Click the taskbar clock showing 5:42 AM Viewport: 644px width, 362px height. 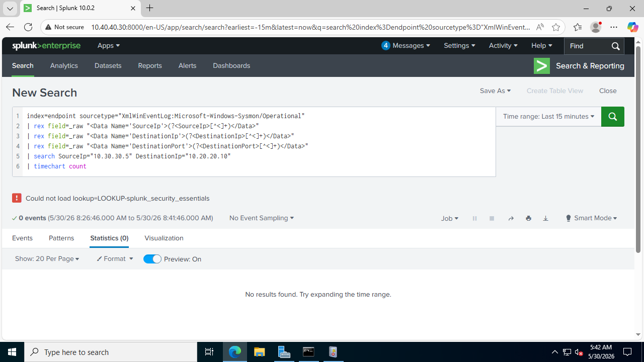[601, 352]
